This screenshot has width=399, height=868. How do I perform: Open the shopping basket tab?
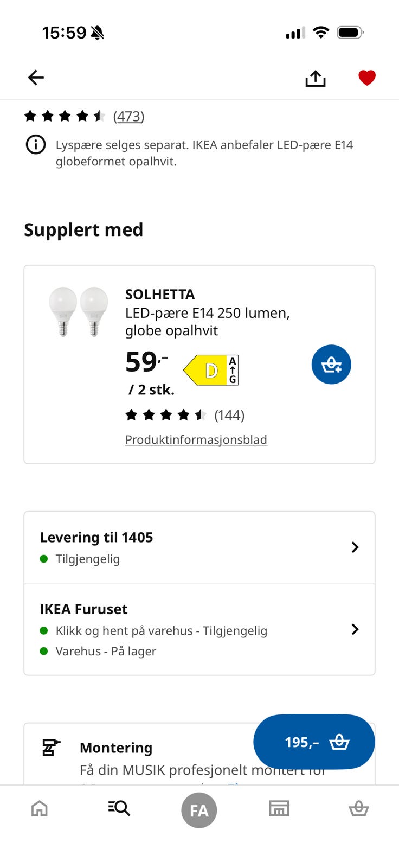coord(358,809)
